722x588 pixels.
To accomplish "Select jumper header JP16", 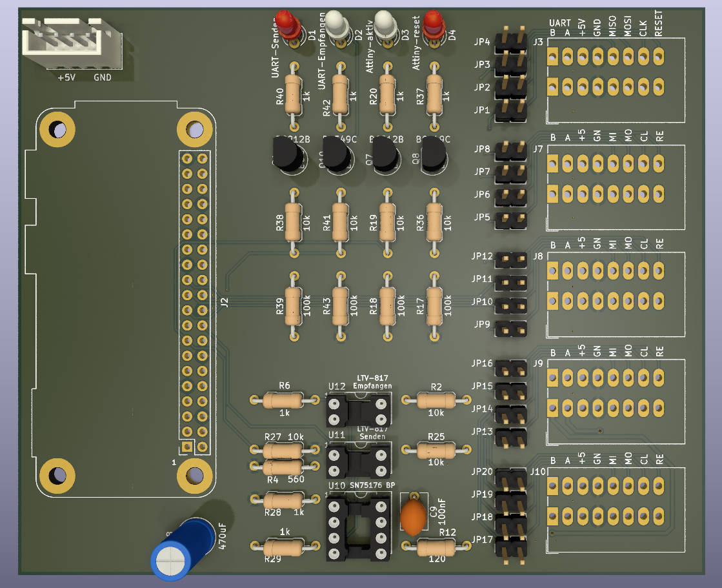I will tap(510, 368).
